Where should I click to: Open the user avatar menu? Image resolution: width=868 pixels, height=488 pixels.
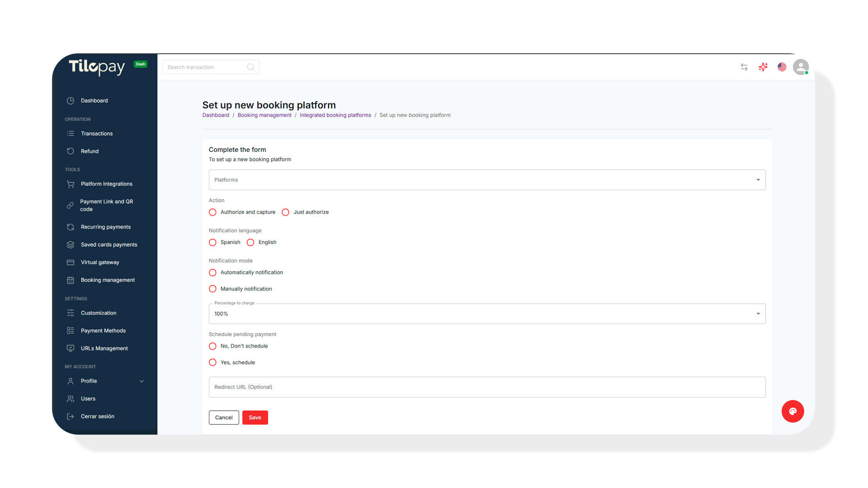coord(801,67)
